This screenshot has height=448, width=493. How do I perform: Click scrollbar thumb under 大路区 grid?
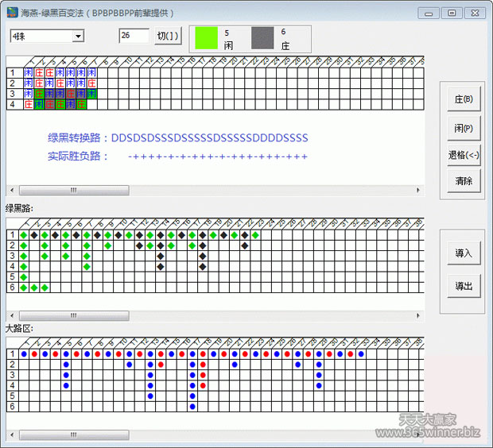click(x=74, y=434)
